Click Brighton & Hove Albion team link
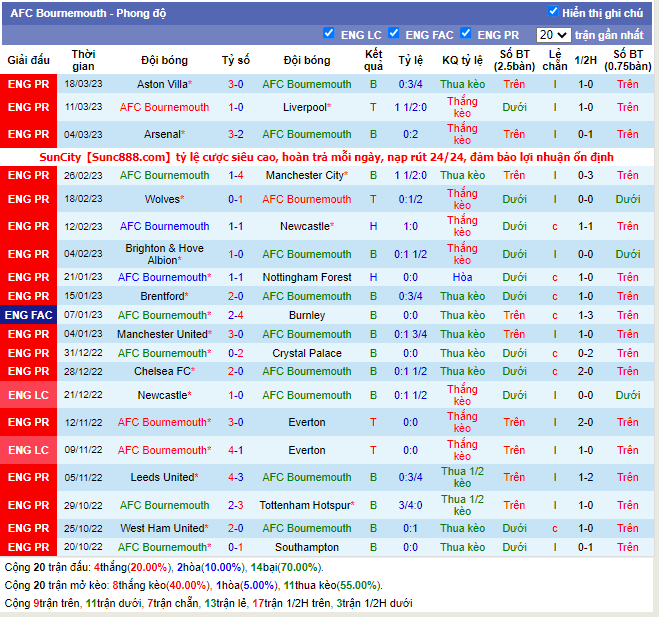The height and width of the screenshot is (617, 660). (x=164, y=254)
